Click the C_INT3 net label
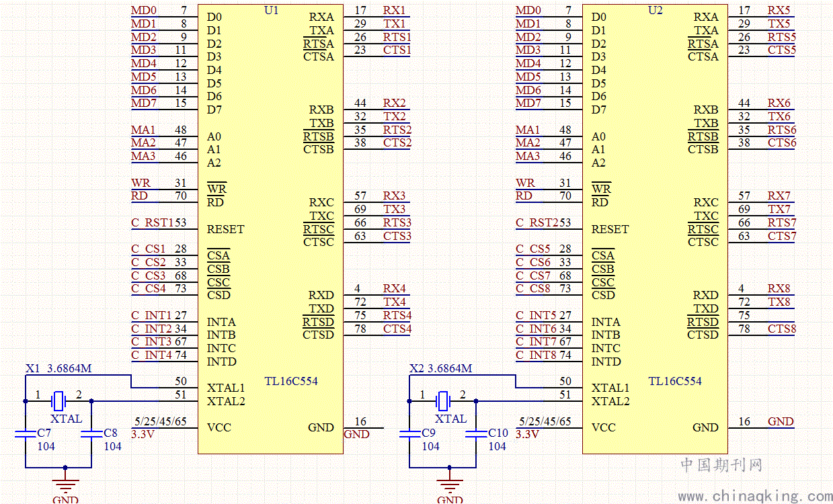Screen dimensions: 833x504 pyautogui.click(x=151, y=341)
